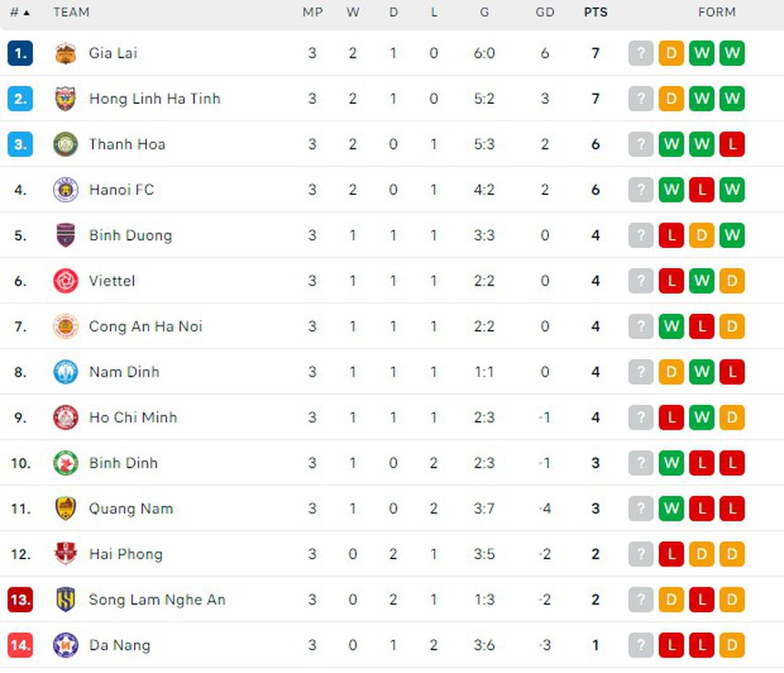Click the green W badge in Hai Phong's form

[672, 554]
